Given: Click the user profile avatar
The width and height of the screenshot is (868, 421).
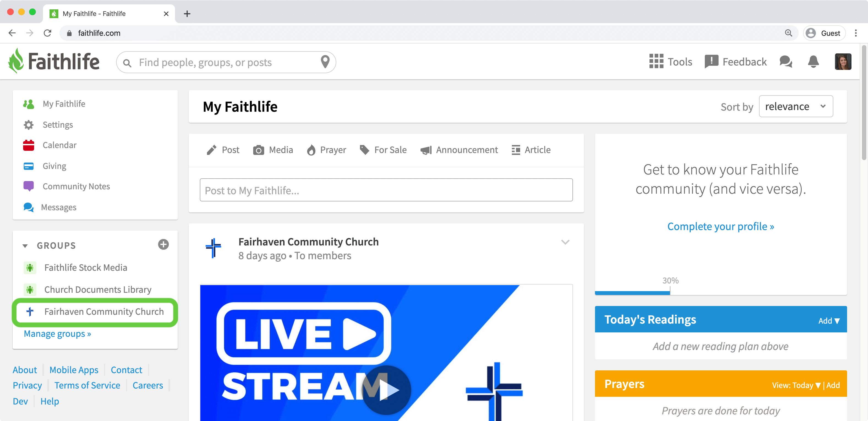Looking at the screenshot, I should [x=843, y=62].
